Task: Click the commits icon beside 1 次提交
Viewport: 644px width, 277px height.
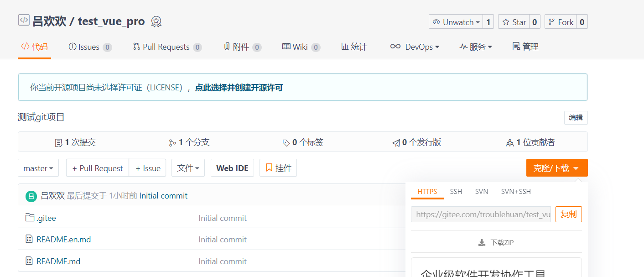Action: coord(58,143)
